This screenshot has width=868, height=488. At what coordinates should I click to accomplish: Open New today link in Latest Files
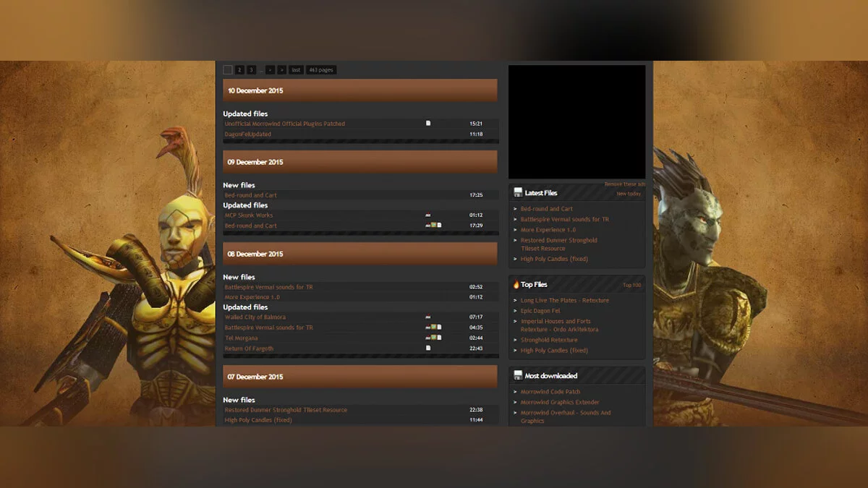629,194
